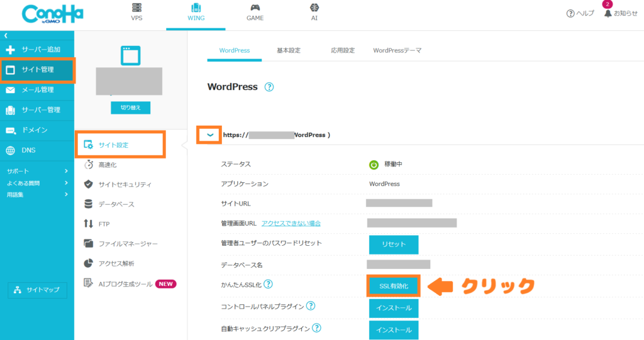Screen dimensions: 644x340
Task: Open the VPS service icon
Action: tap(136, 8)
